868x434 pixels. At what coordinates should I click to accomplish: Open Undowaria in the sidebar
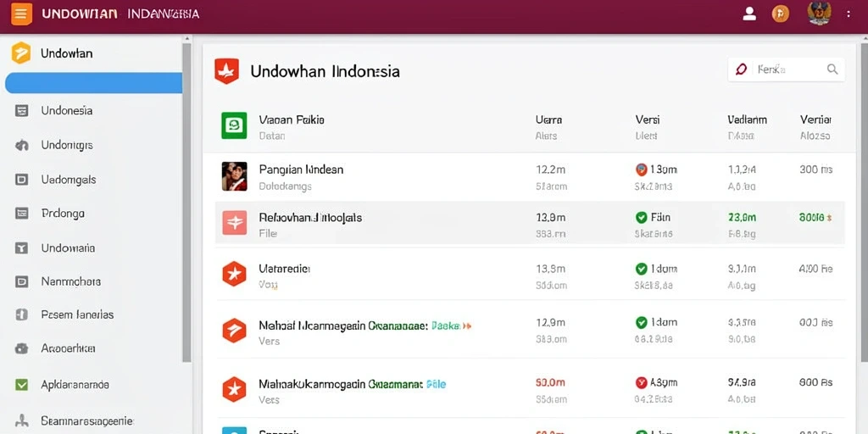[68, 248]
